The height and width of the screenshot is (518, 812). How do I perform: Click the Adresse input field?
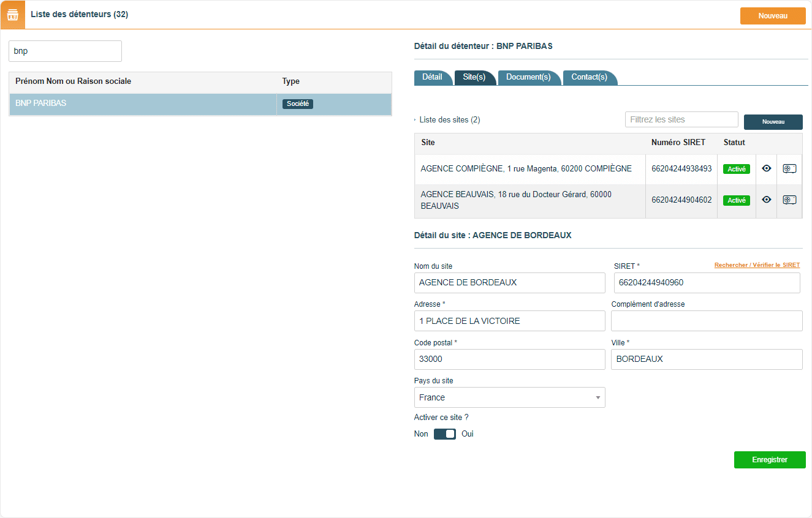(510, 321)
